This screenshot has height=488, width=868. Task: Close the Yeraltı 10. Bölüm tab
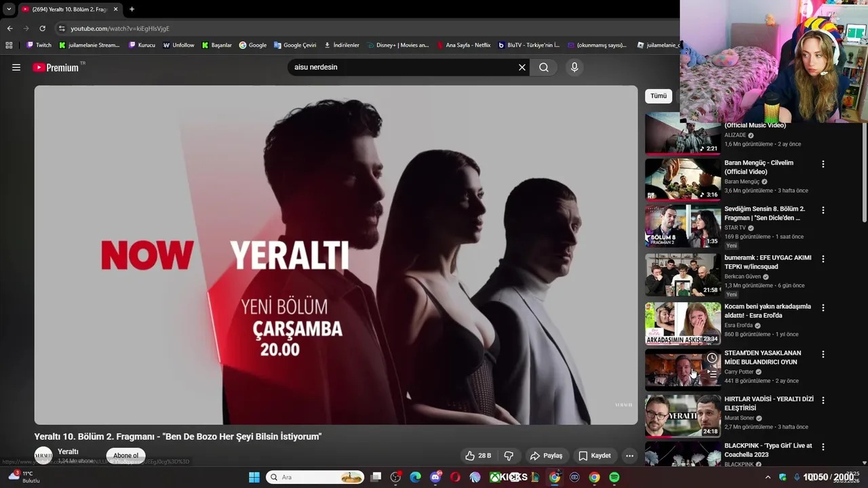tap(115, 9)
